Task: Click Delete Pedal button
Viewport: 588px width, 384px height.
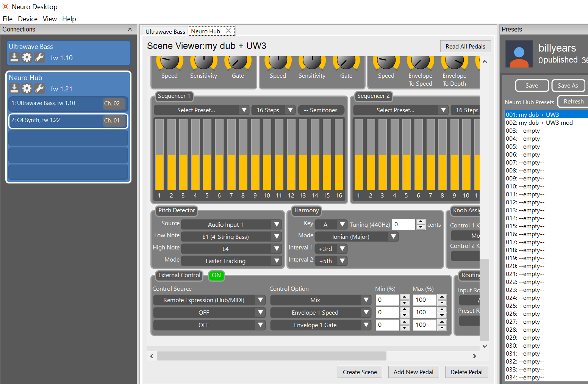Action: [466, 372]
